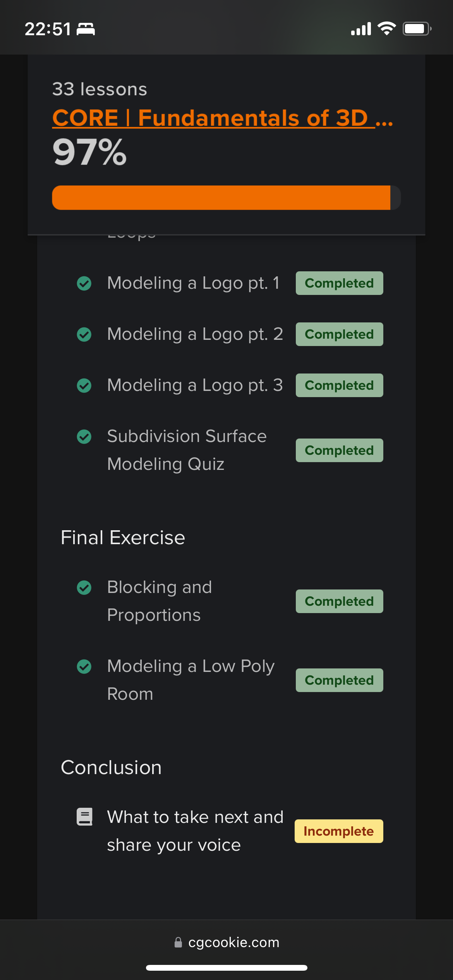Image resolution: width=453 pixels, height=980 pixels.
Task: Open the Modeling a Logo pt. 2 lesson
Action: pyautogui.click(x=195, y=334)
